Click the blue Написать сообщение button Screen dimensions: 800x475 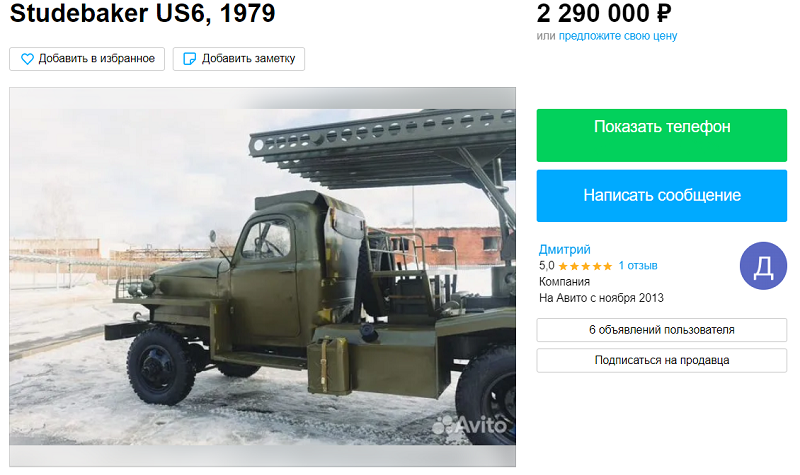662,196
